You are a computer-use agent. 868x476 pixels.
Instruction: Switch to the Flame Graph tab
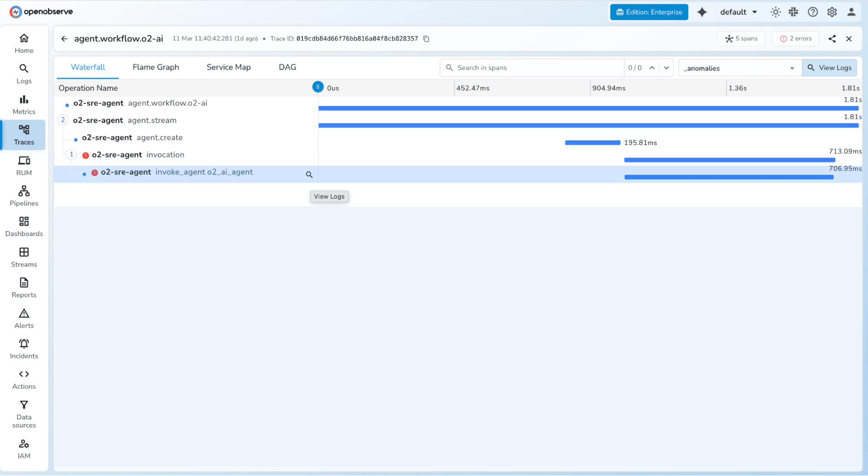[x=155, y=67]
